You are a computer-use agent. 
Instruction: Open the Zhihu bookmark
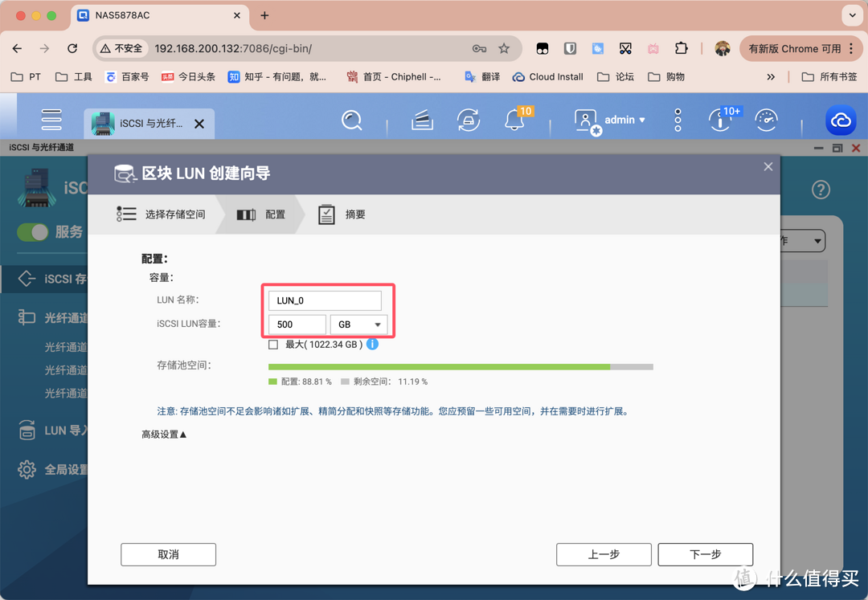[276, 77]
